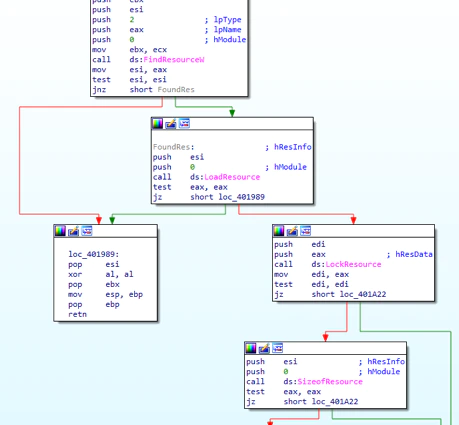Select the hResData comment
This screenshot has width=459, height=425.
[x=410, y=254]
